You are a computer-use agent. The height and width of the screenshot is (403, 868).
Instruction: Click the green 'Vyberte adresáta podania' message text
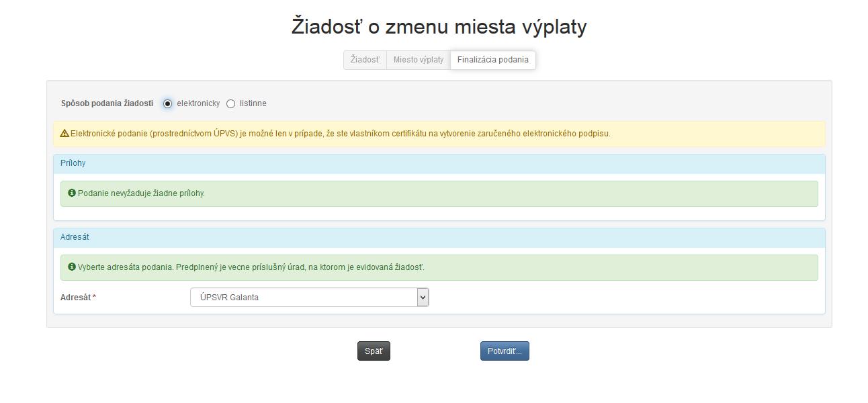[251, 267]
